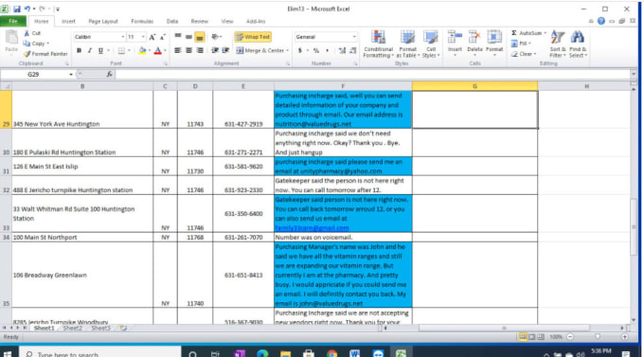Viewport: 644px width, 357px height.
Task: Open Sort & Filter tool
Action: point(557,45)
